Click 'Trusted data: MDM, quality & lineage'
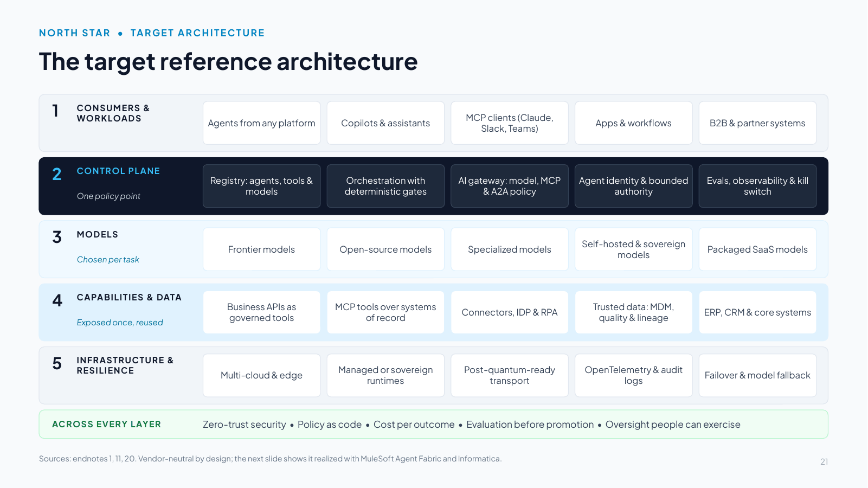Screen dimensions: 868x488 pyautogui.click(x=633, y=312)
